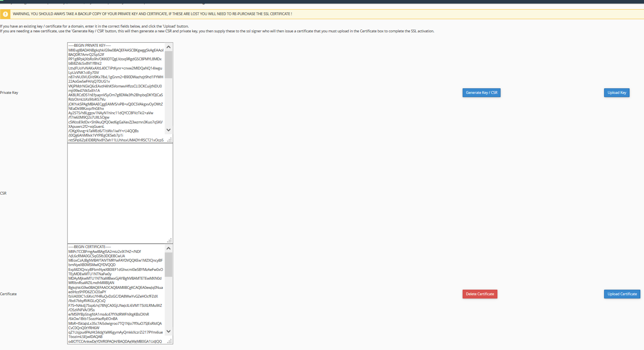Click the red Delete Certificate button
This screenshot has width=644, height=350.
(x=480, y=294)
